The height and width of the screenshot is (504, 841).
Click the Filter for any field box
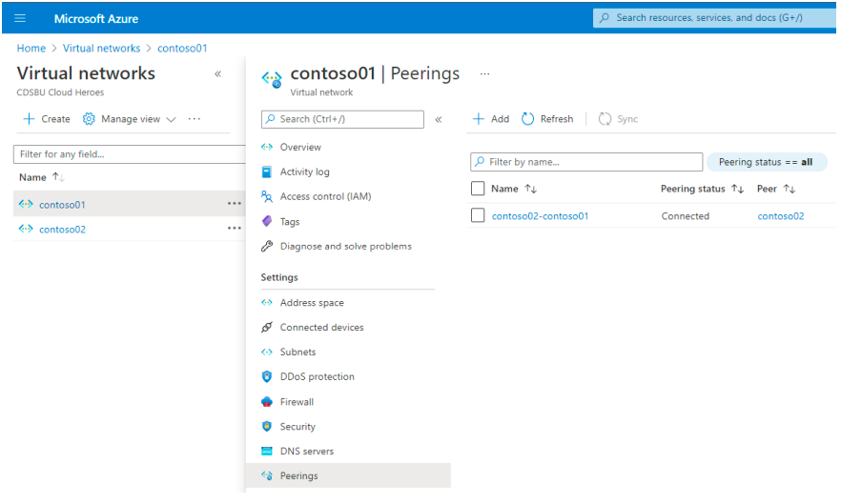[x=130, y=154]
